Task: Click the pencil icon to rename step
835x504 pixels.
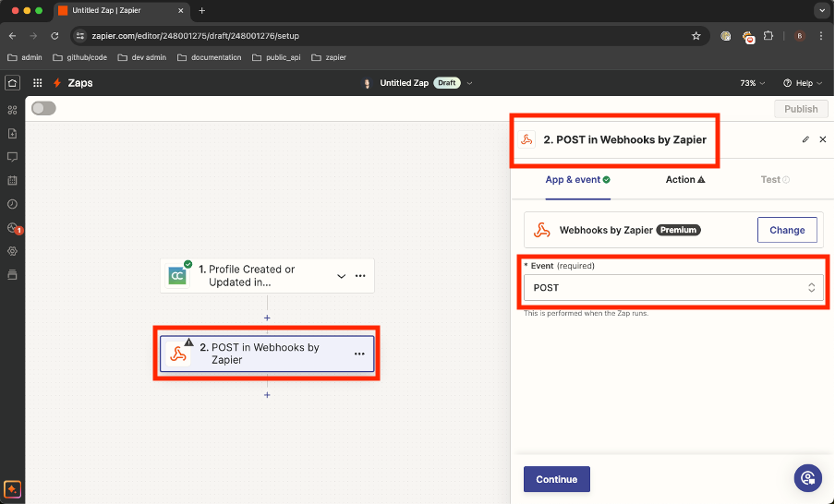Action: [x=805, y=139]
